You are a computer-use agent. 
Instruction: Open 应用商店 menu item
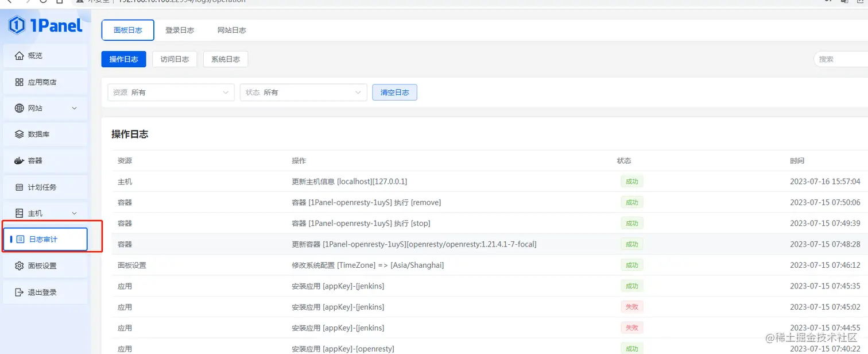45,82
